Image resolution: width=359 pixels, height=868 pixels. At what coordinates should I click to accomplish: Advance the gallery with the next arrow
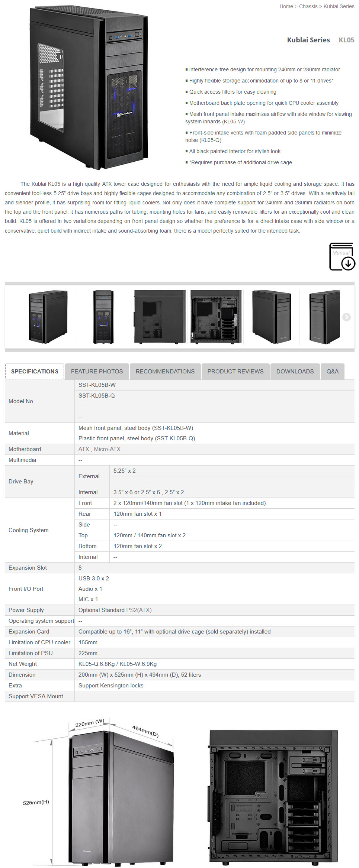tap(346, 317)
